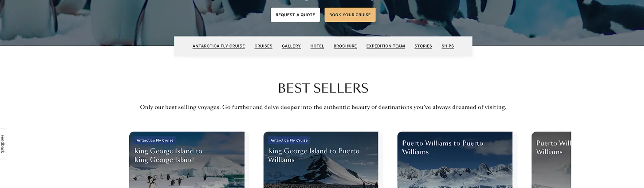Click the Request a Quote button
644x188 pixels.
point(295,15)
